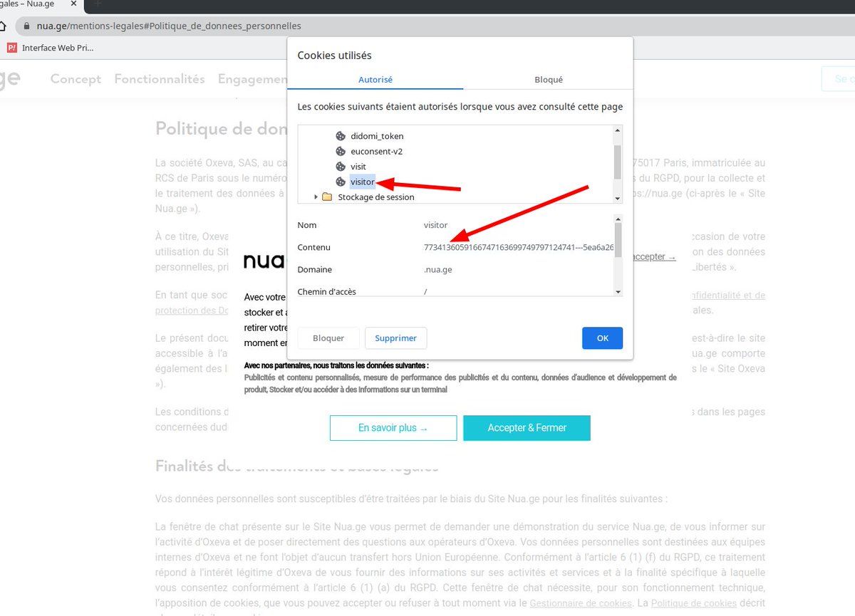Switch to the Autorisé tab
The height and width of the screenshot is (616, 855).
375,80
